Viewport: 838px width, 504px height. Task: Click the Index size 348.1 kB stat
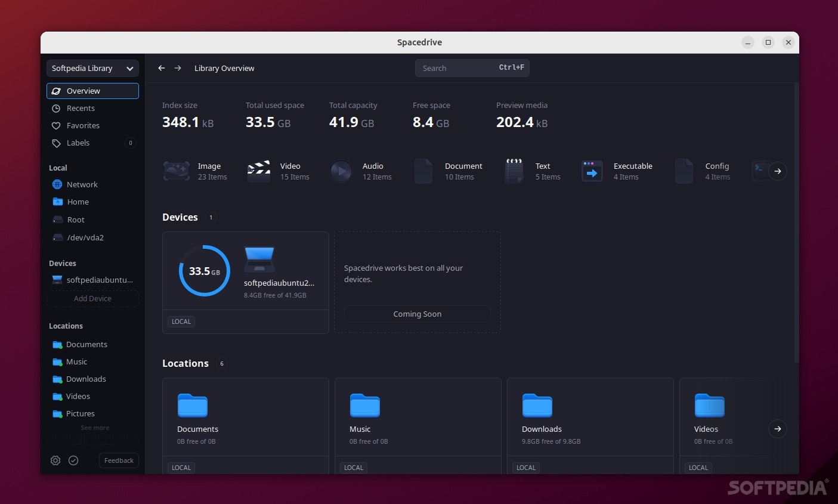point(188,116)
